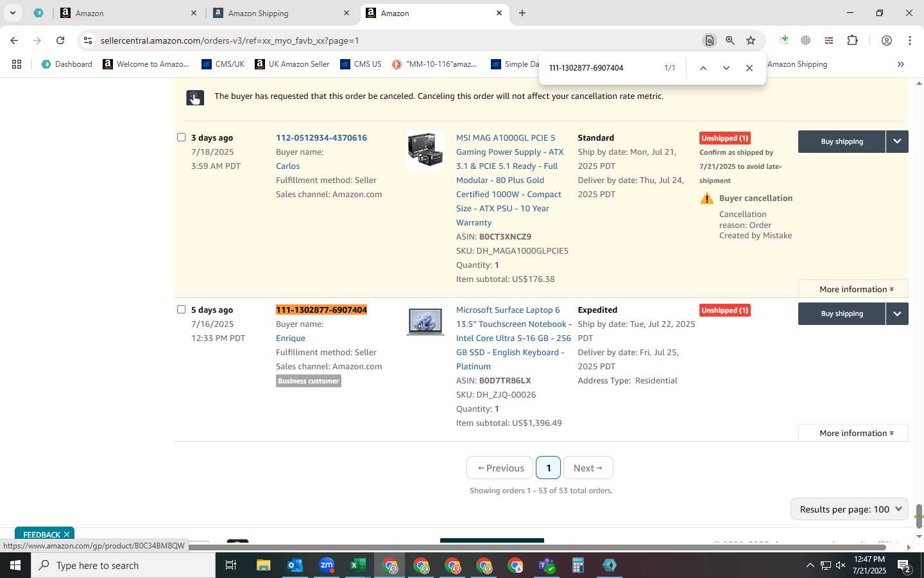Open the Chrome three-dot menu
The width and height of the screenshot is (924, 578).
910,40
